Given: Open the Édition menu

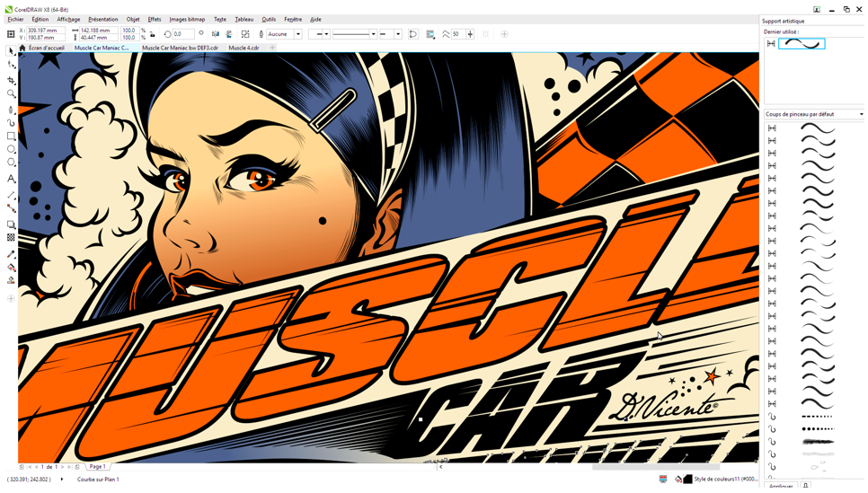Looking at the screenshot, I should point(40,19).
